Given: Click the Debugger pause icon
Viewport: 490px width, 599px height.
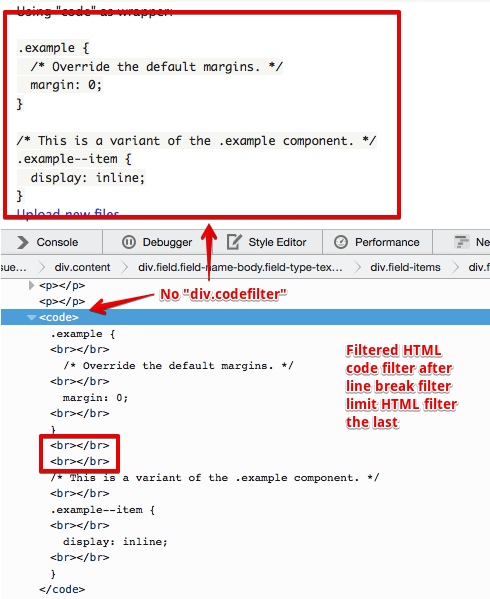Looking at the screenshot, I should point(129,242).
